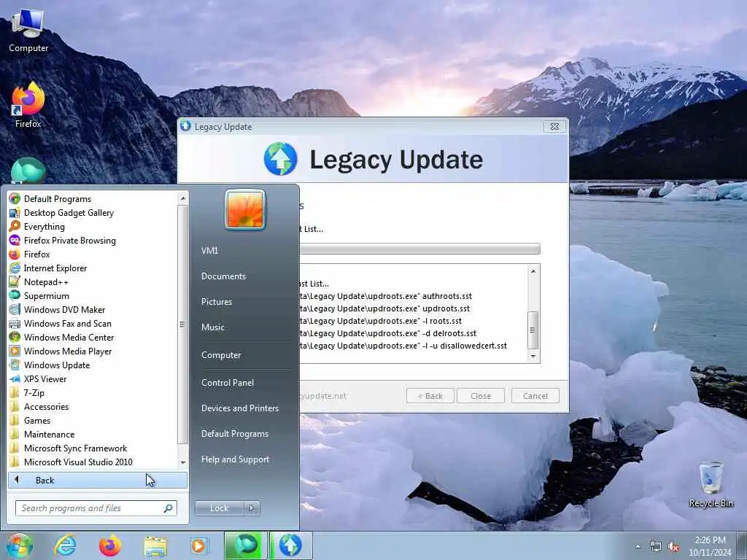Click the Start orb button
The width and height of the screenshot is (747, 560).
[x=19, y=545]
